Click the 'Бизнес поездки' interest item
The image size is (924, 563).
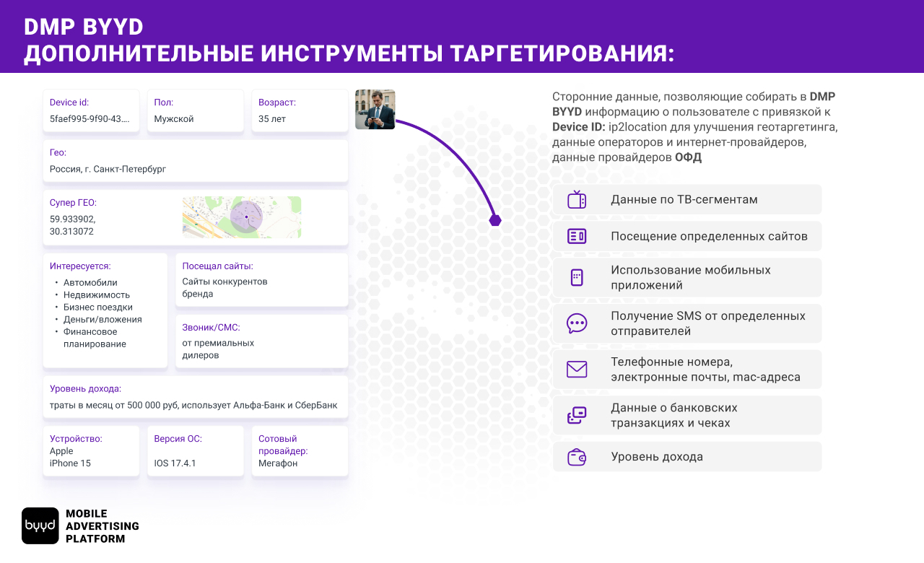[x=98, y=307]
